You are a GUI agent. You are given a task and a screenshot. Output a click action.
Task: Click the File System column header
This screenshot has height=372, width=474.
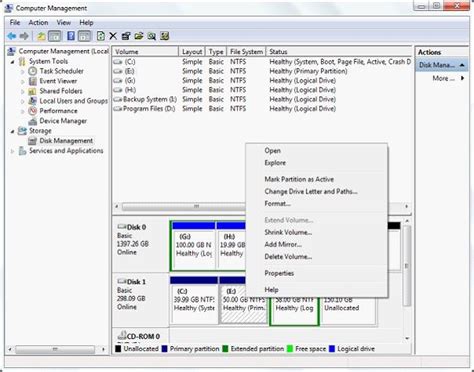(246, 52)
